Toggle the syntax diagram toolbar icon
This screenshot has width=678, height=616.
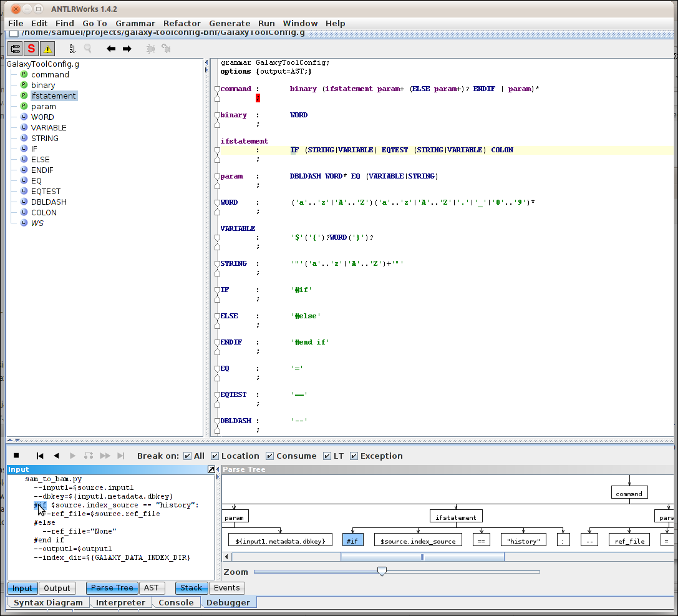coord(15,49)
